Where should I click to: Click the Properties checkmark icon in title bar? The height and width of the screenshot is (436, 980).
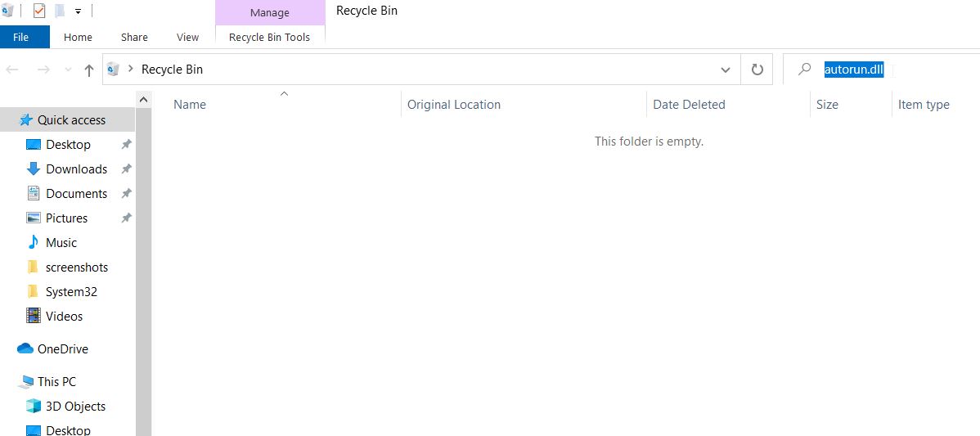pos(38,11)
